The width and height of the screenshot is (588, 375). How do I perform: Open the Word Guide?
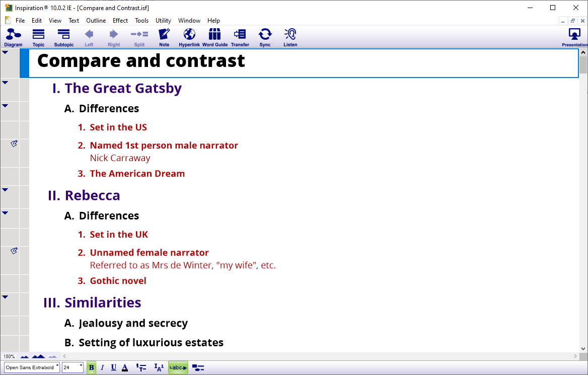tap(215, 37)
